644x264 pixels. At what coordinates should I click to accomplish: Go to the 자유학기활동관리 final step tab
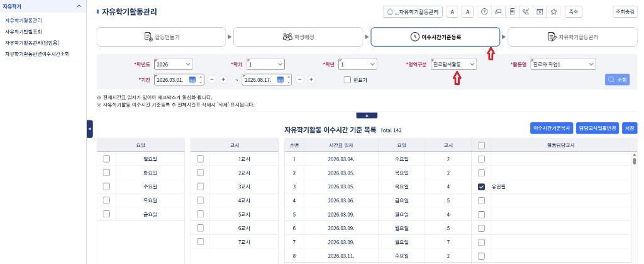point(572,37)
